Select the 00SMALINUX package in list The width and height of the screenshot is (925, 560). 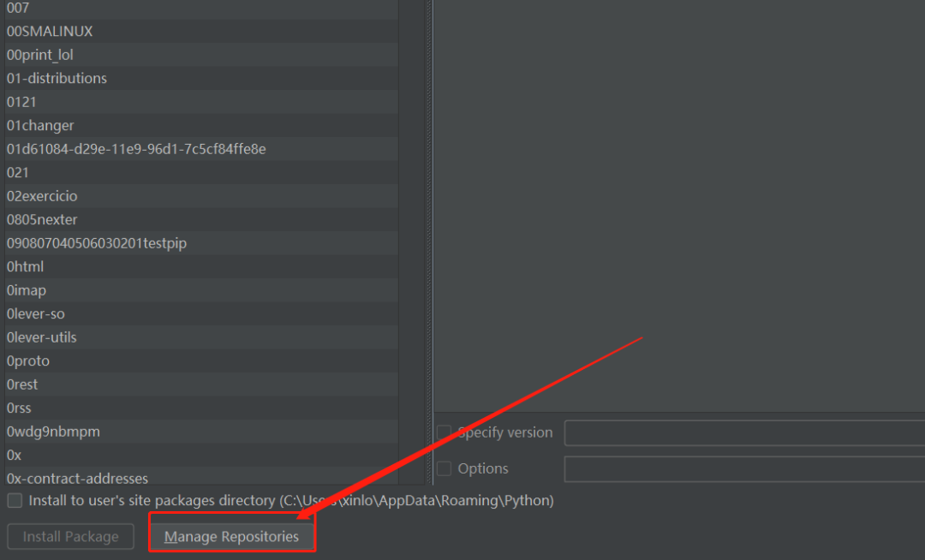(x=50, y=31)
